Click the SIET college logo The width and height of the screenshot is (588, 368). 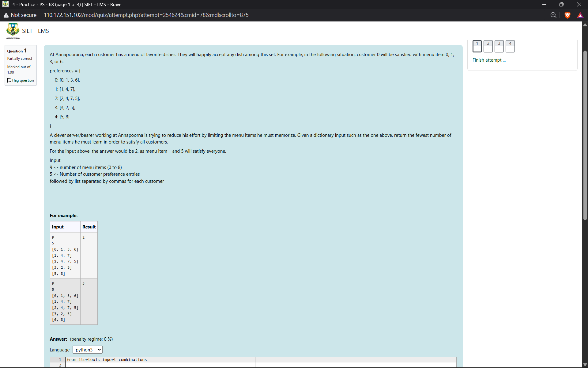tap(13, 31)
